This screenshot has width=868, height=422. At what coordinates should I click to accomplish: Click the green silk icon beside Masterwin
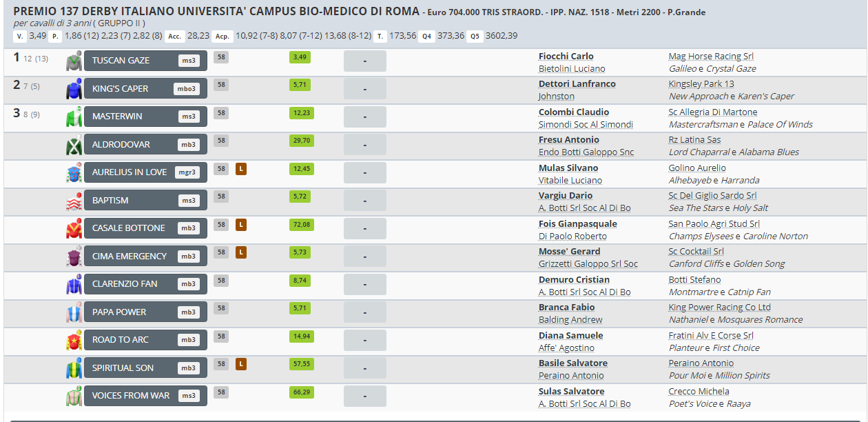click(x=74, y=117)
